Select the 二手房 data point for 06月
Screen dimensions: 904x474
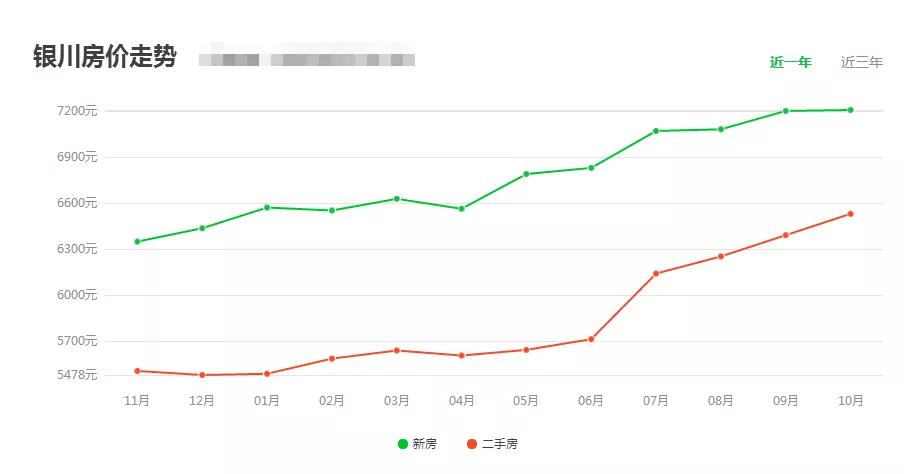591,339
